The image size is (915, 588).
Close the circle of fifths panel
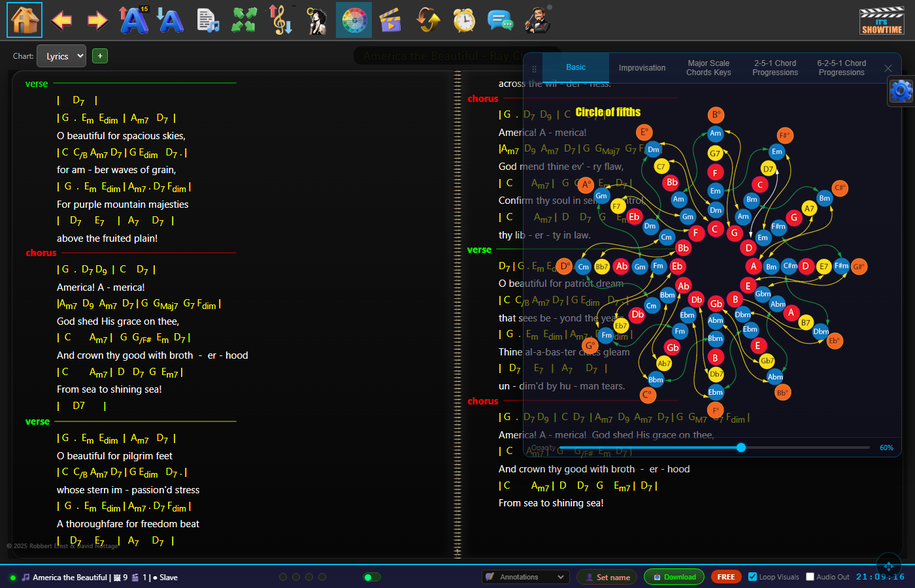[x=888, y=69]
